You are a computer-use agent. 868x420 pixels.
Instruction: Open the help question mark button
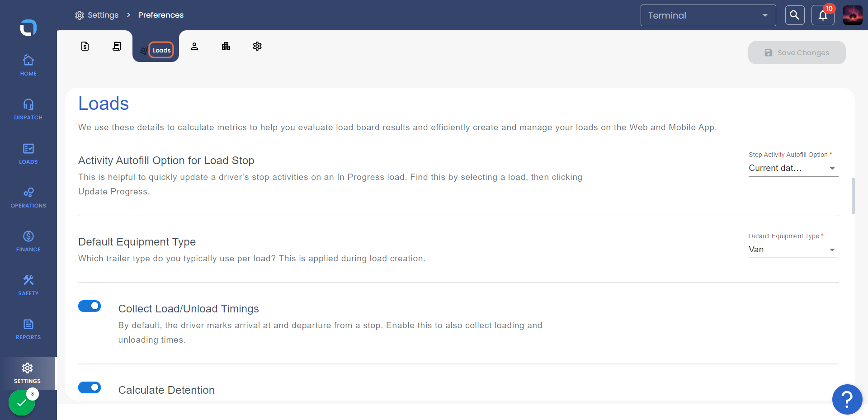(x=847, y=399)
